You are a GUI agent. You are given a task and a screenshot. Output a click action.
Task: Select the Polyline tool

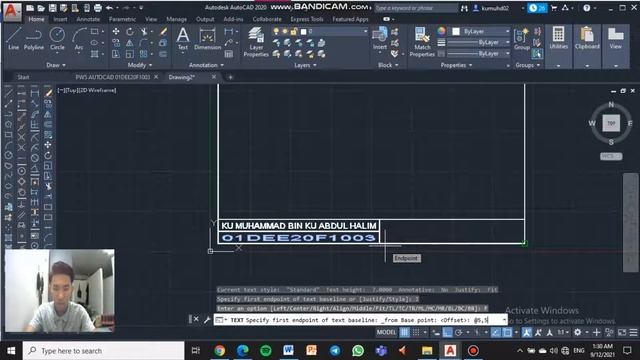33,39
